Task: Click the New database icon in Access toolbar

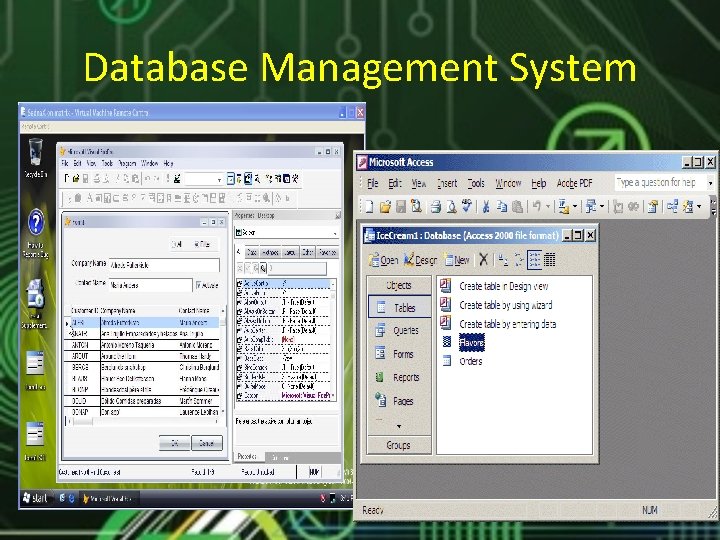Action: click(369, 207)
